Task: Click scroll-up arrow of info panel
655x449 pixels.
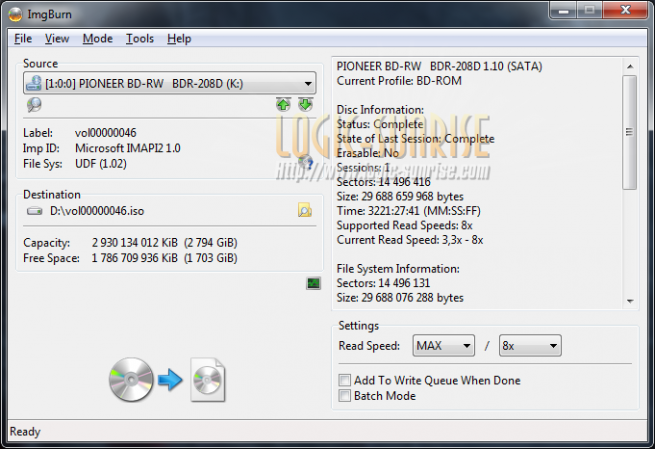Action: pos(630,66)
